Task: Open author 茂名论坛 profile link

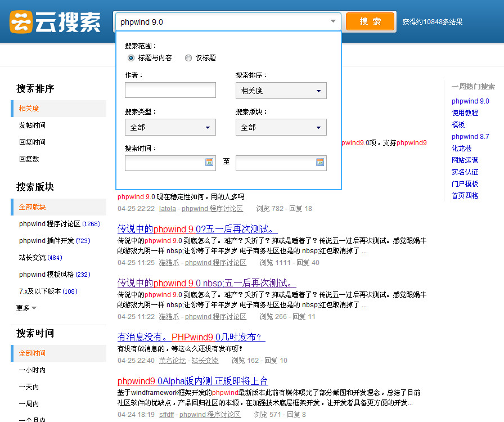Action: tap(172, 360)
